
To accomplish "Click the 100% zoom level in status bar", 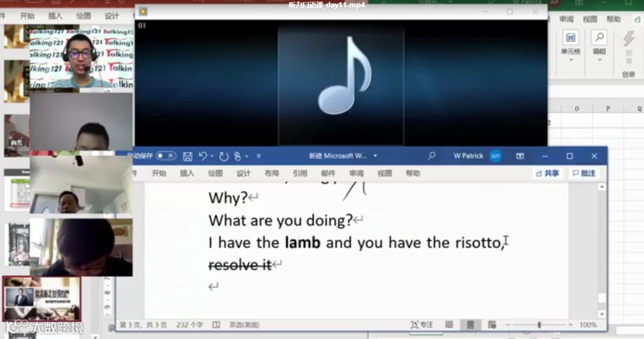I will (588, 325).
